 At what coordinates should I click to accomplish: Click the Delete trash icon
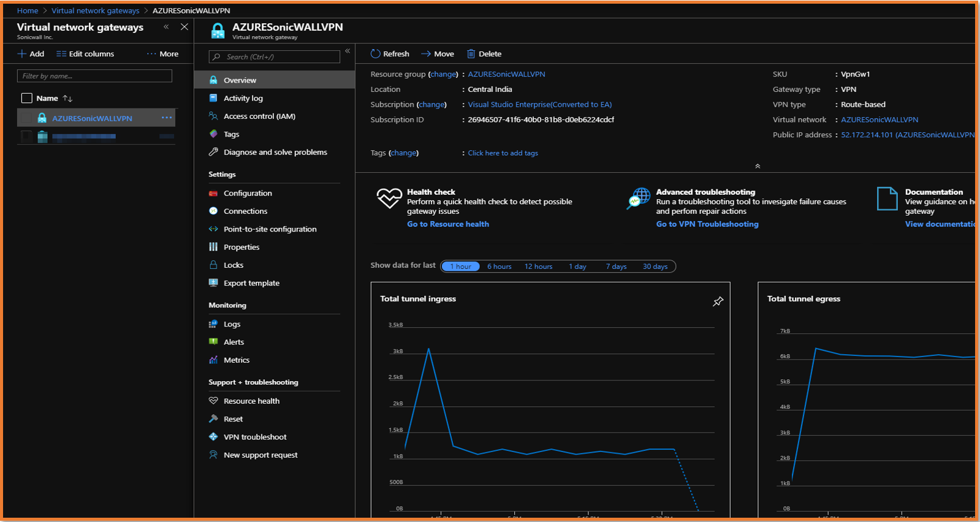coord(471,54)
